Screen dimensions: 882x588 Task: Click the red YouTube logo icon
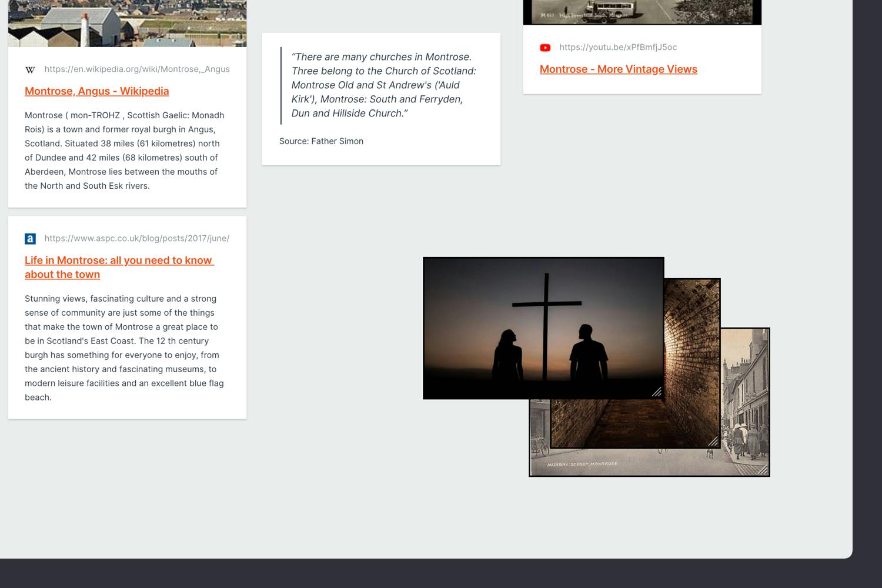545,48
